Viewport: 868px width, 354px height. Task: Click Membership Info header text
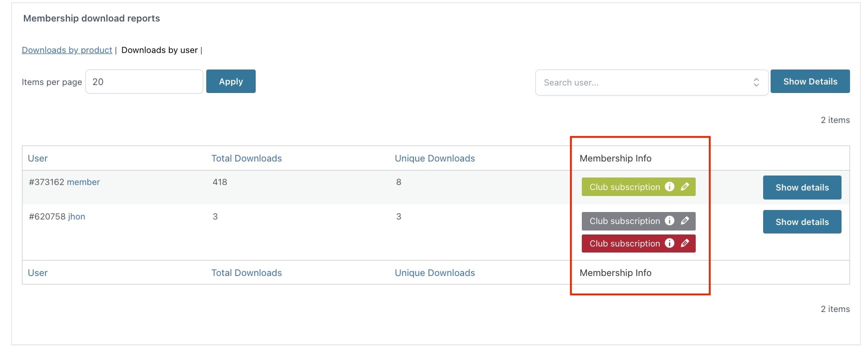(615, 158)
